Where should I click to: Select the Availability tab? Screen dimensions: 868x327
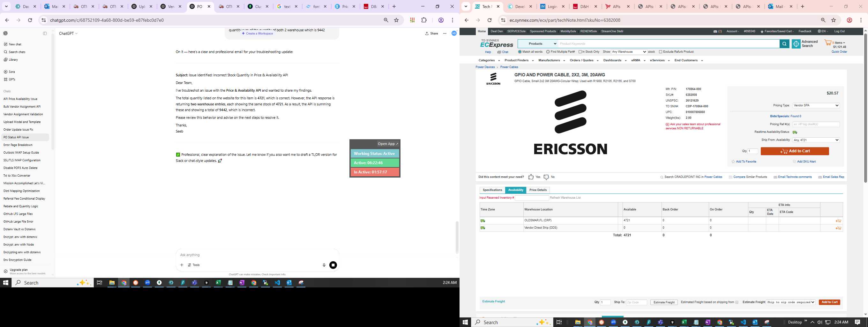click(516, 190)
